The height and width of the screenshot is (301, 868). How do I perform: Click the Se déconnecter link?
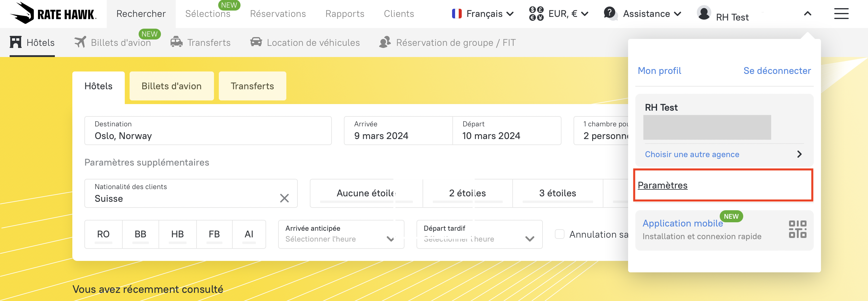coord(777,71)
